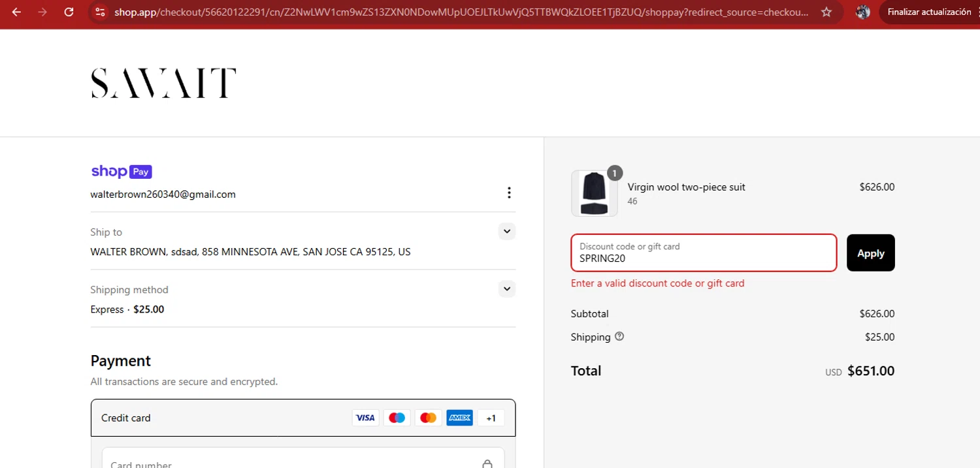This screenshot has width=980, height=468.
Task: Click the SPRING20 discount code field
Action: pyautogui.click(x=704, y=253)
